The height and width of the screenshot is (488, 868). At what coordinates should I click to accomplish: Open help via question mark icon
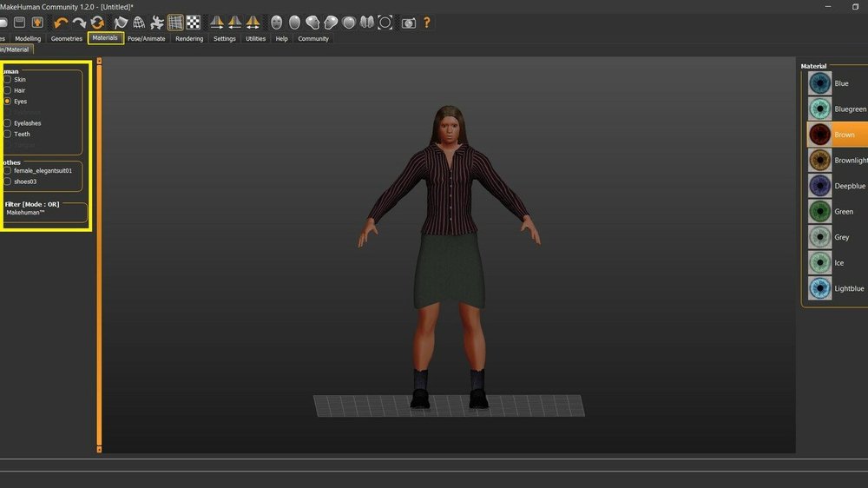click(427, 23)
